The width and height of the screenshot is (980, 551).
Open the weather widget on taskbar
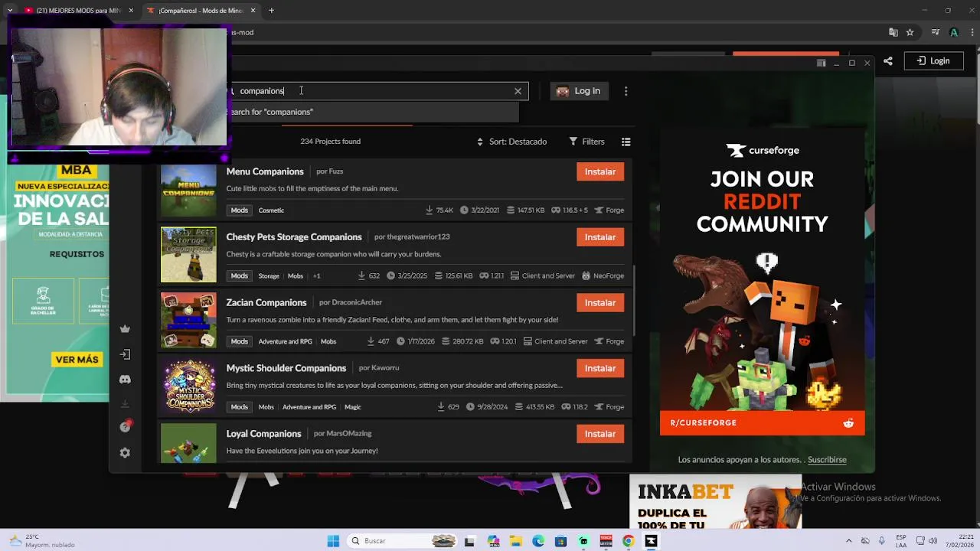click(42, 540)
